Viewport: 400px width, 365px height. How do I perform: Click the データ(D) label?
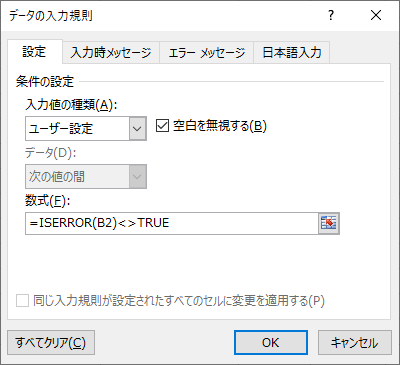click(x=51, y=153)
